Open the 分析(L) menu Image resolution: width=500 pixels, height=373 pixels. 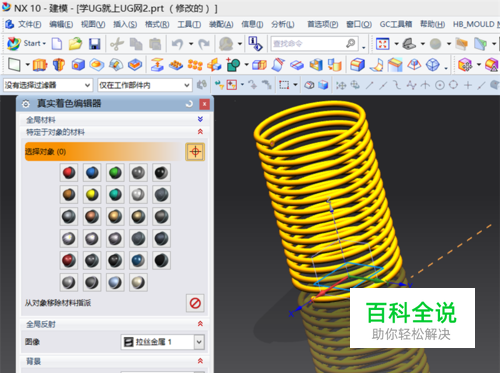pyautogui.click(x=282, y=24)
